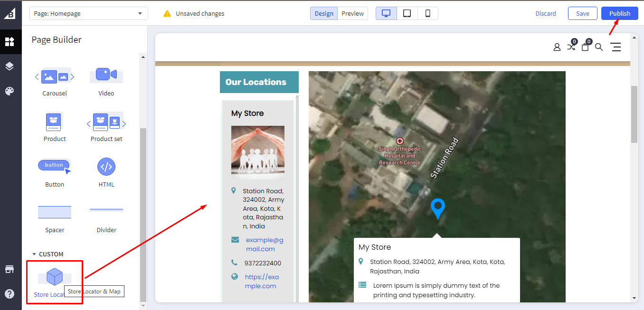The height and width of the screenshot is (310, 644).
Task: Click the search magnifier in preview
Action: point(599,47)
